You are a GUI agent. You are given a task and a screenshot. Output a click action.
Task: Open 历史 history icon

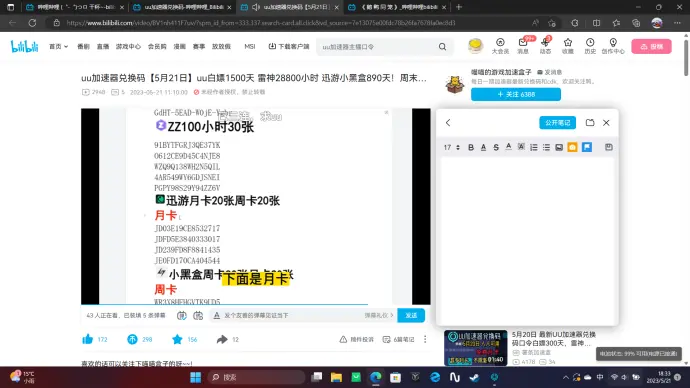[590, 46]
